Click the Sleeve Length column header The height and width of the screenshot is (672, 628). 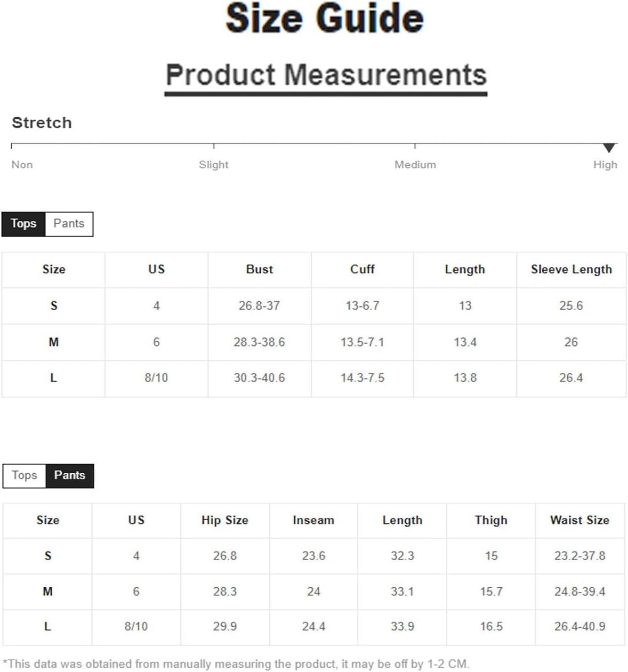[571, 270]
